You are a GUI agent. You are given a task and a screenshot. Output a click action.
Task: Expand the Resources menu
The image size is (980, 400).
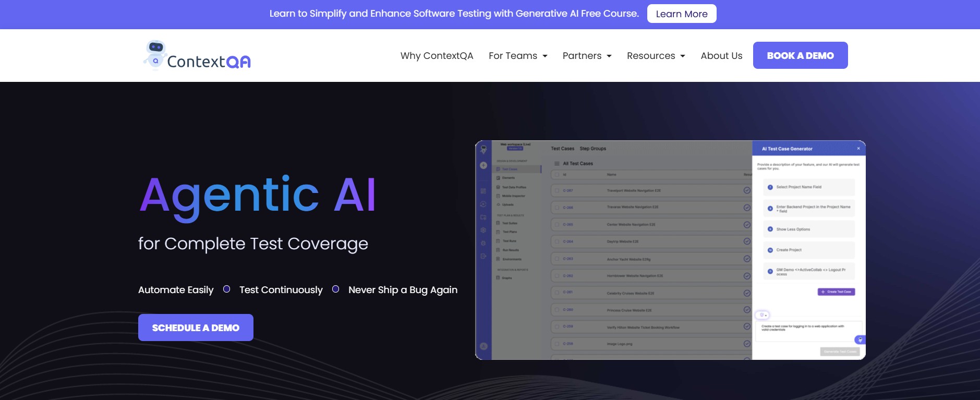[x=656, y=55]
